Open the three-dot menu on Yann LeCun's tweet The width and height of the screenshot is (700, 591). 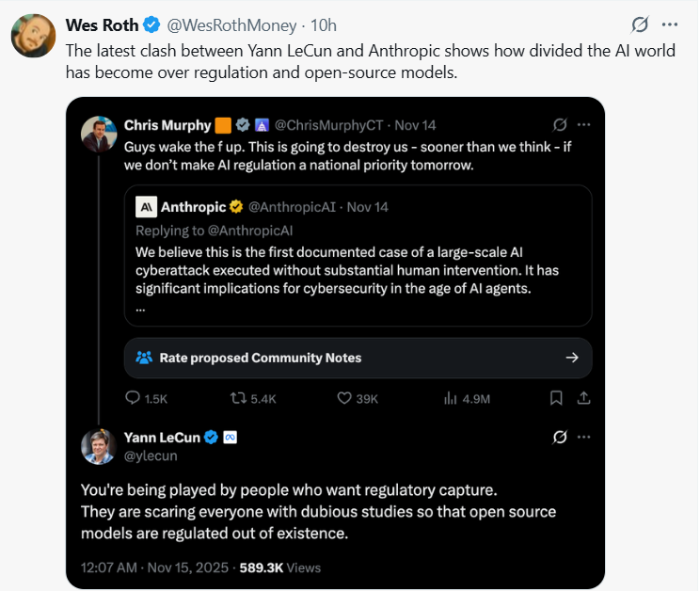[x=584, y=438]
